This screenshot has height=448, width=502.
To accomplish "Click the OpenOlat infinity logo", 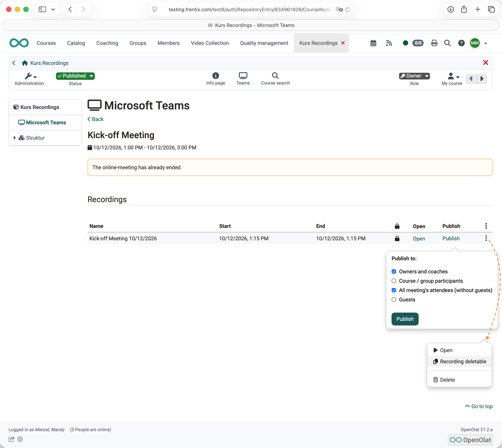I will [19, 43].
